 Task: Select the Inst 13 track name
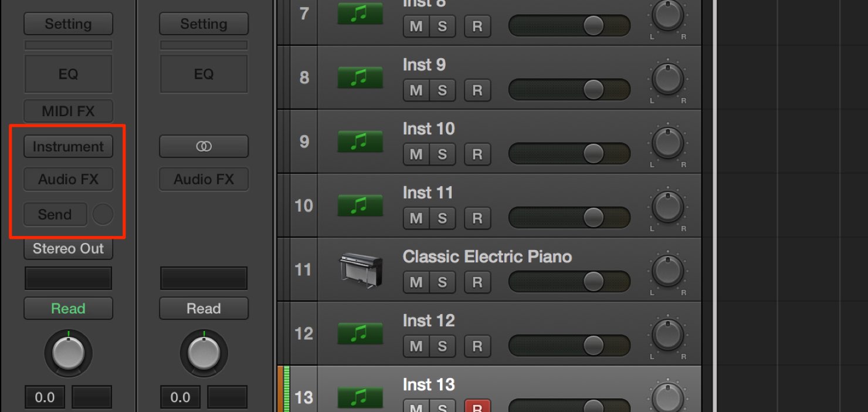pyautogui.click(x=429, y=384)
